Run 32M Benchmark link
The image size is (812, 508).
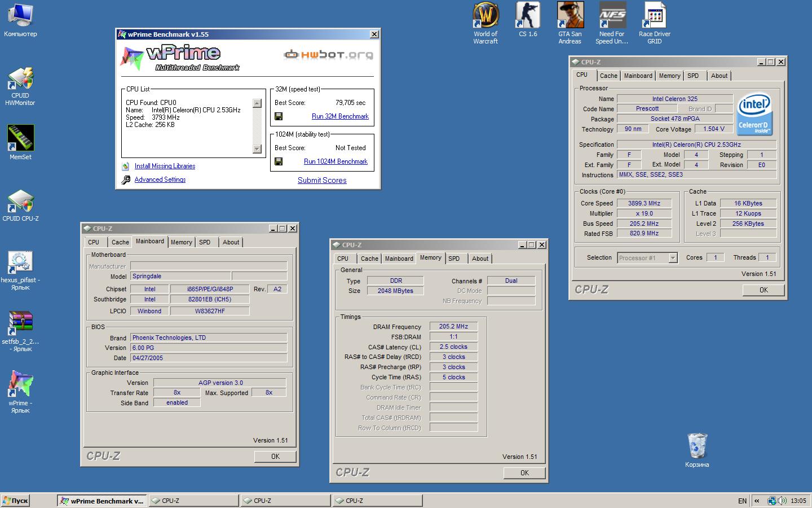(x=340, y=116)
